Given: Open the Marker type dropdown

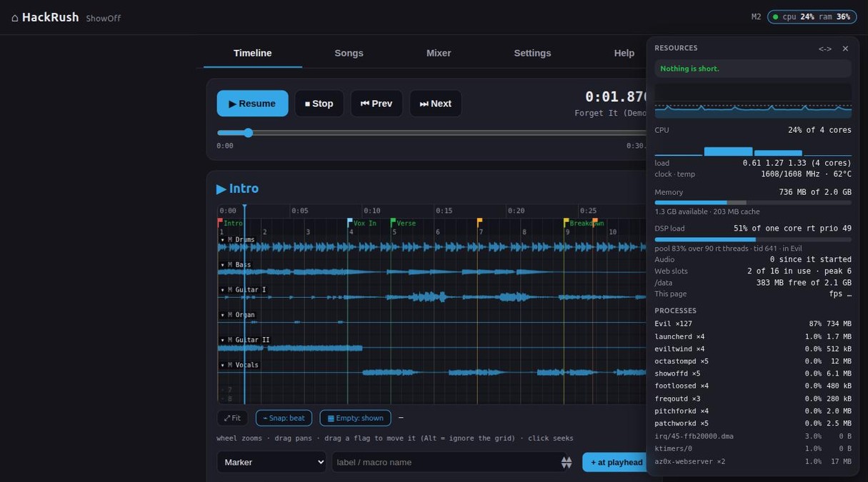Looking at the screenshot, I should point(271,462).
